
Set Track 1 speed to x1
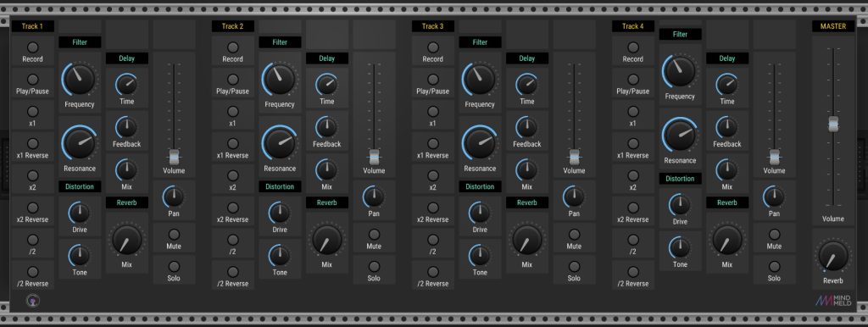pyautogui.click(x=33, y=112)
